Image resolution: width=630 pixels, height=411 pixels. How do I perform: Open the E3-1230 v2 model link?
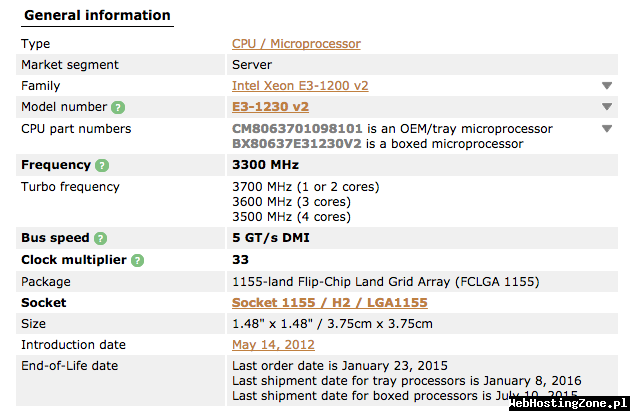270,106
